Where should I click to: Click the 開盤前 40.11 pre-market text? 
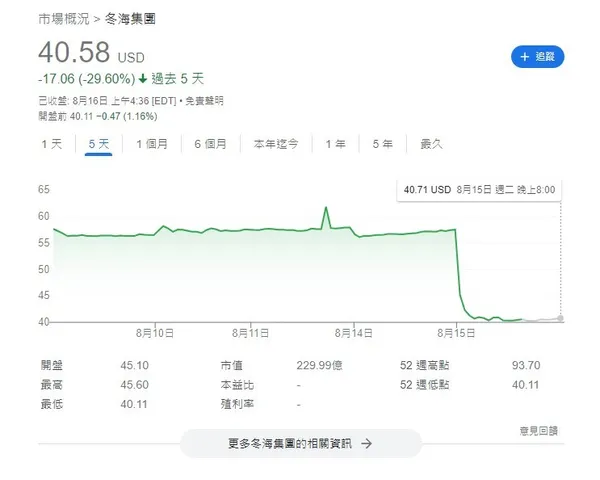coord(98,116)
